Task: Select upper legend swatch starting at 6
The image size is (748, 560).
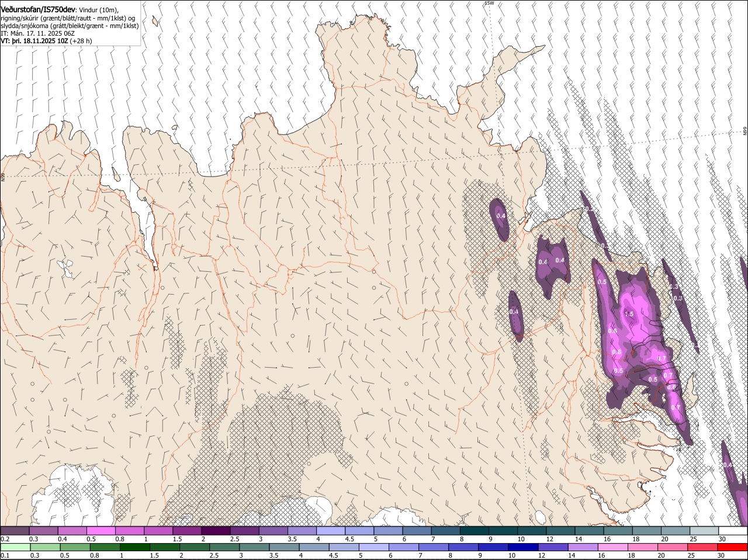Action: [x=417, y=530]
